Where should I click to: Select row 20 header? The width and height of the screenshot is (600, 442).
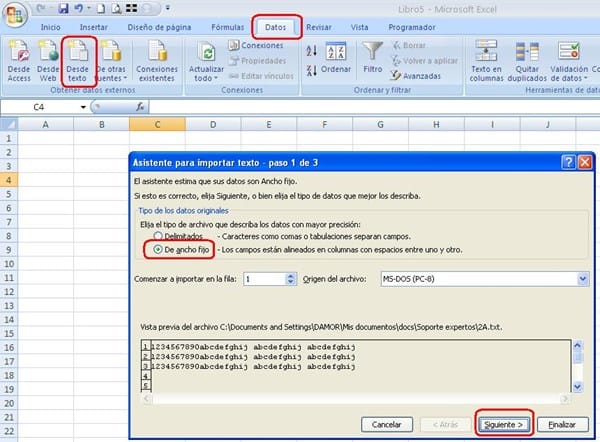click(9, 403)
